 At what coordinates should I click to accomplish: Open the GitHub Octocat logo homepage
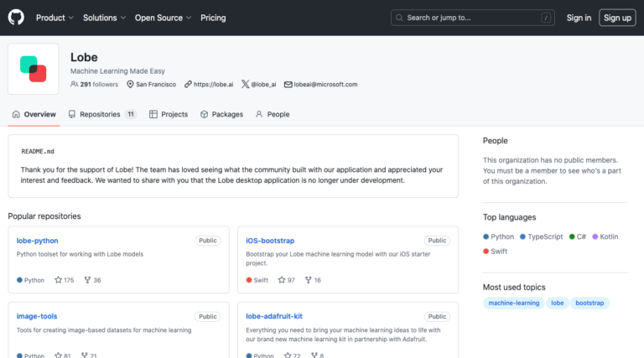(16, 18)
